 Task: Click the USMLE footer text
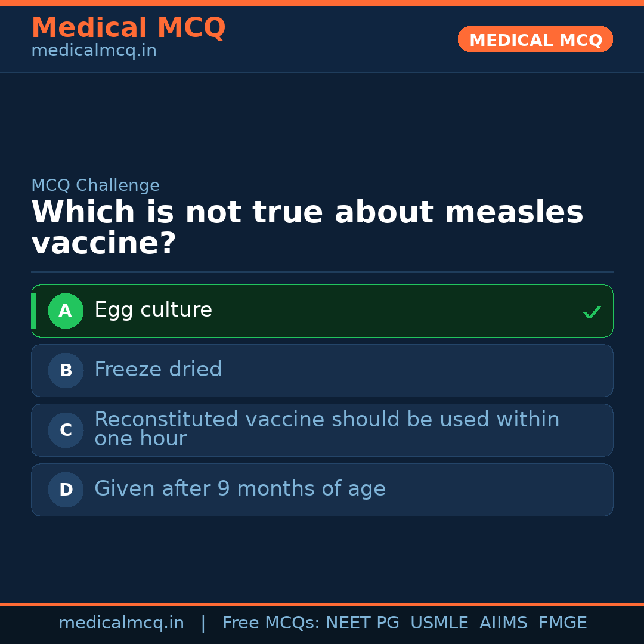(x=439, y=623)
